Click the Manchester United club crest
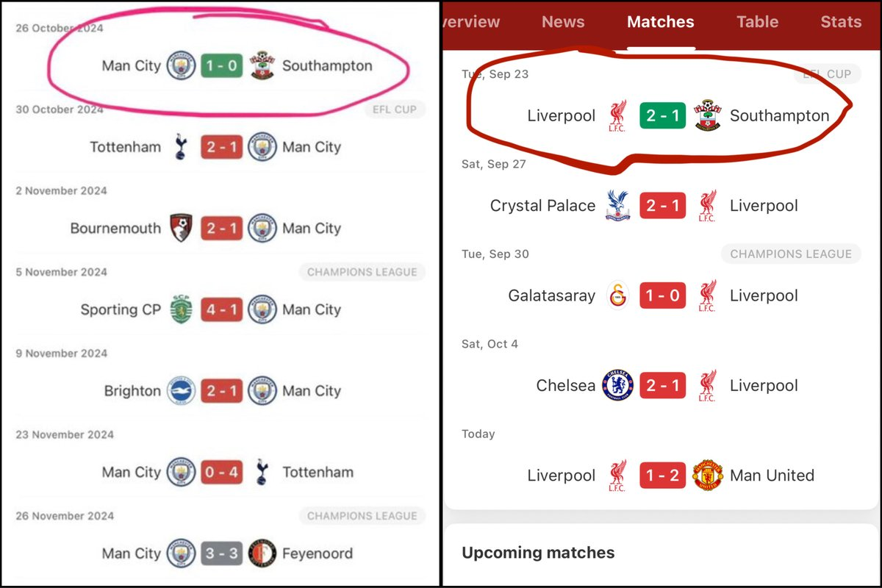 pos(708,476)
